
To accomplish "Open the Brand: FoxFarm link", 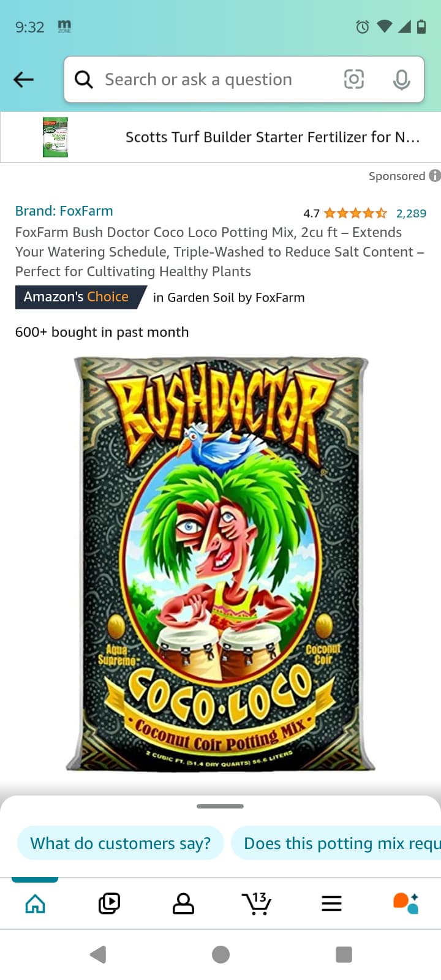I will (x=64, y=211).
